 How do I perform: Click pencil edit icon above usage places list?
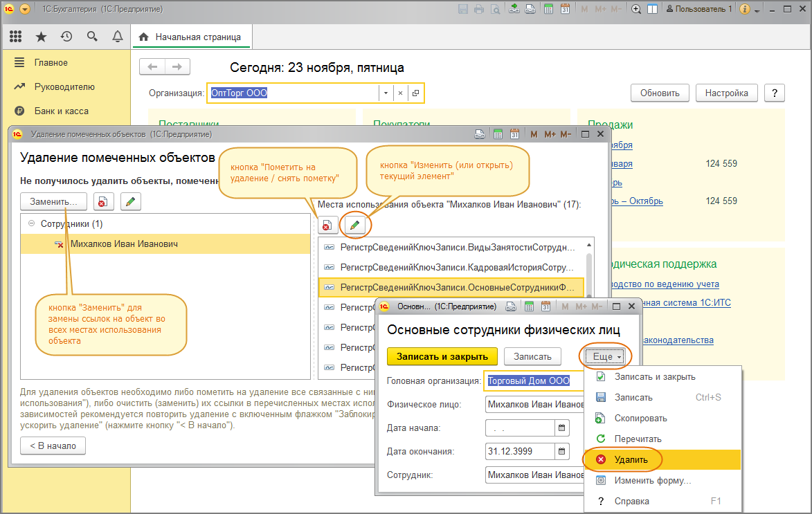[x=354, y=225]
